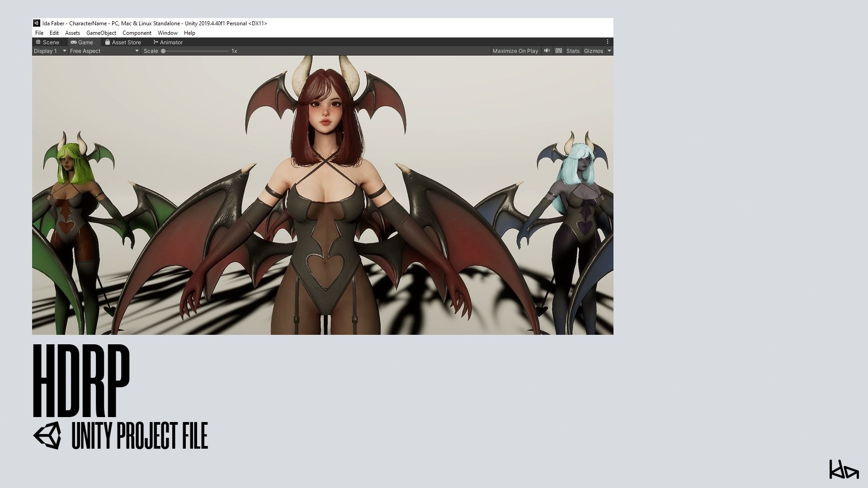
Task: Switch to the Scene tab
Action: (47, 42)
